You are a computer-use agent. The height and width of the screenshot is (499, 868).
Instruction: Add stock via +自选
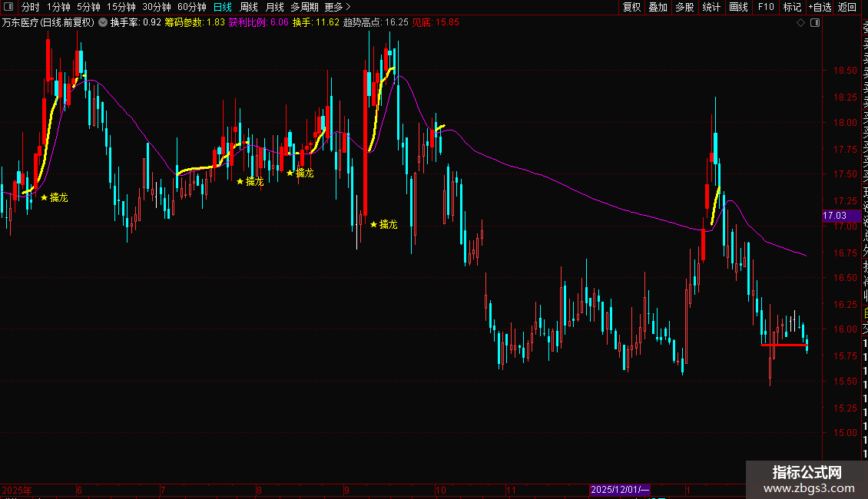click(x=820, y=7)
